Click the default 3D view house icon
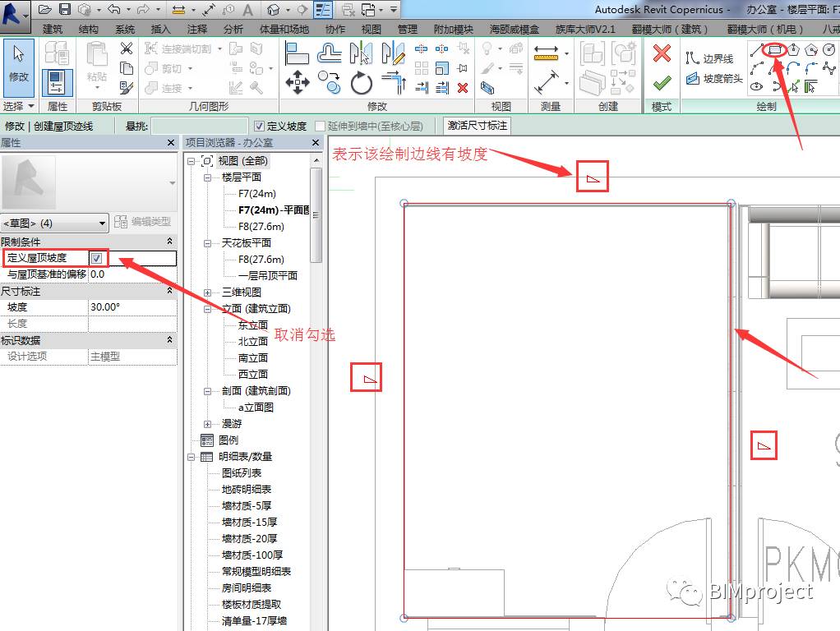Screen dimensions: 840x631 (274, 10)
